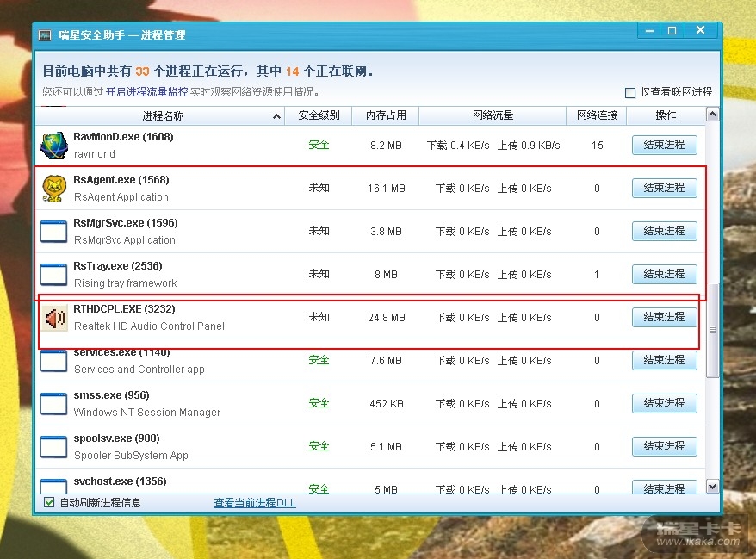Click the smss.exe process icon

click(x=53, y=404)
